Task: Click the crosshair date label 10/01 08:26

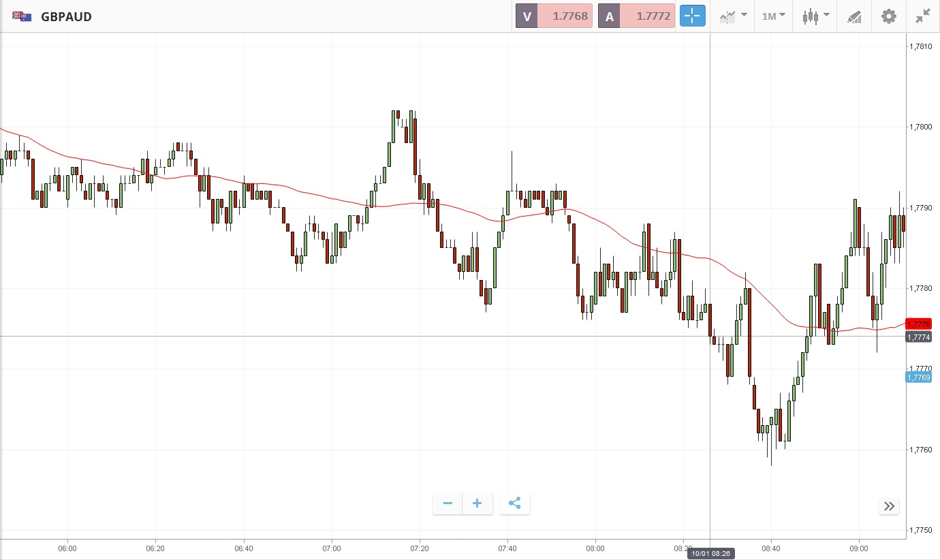Action: click(710, 553)
